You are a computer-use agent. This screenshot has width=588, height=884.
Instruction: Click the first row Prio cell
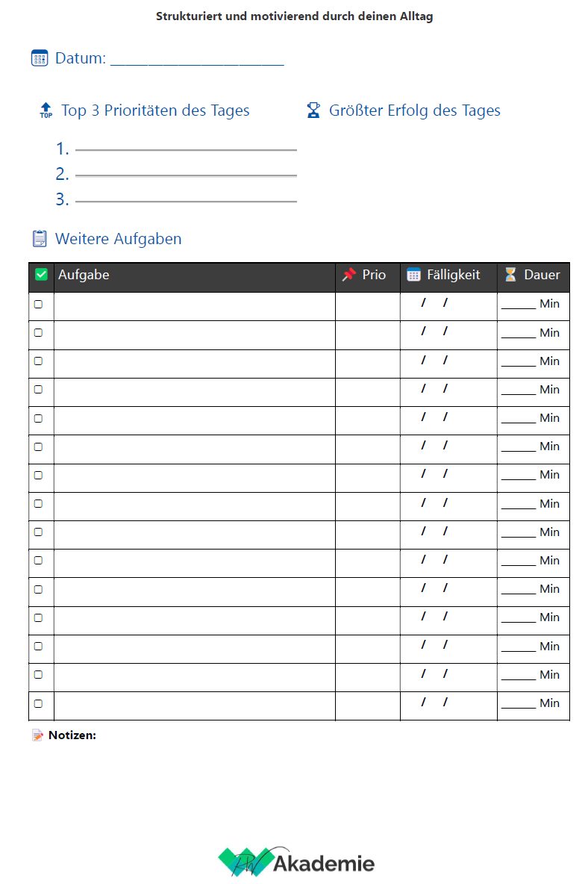367,305
